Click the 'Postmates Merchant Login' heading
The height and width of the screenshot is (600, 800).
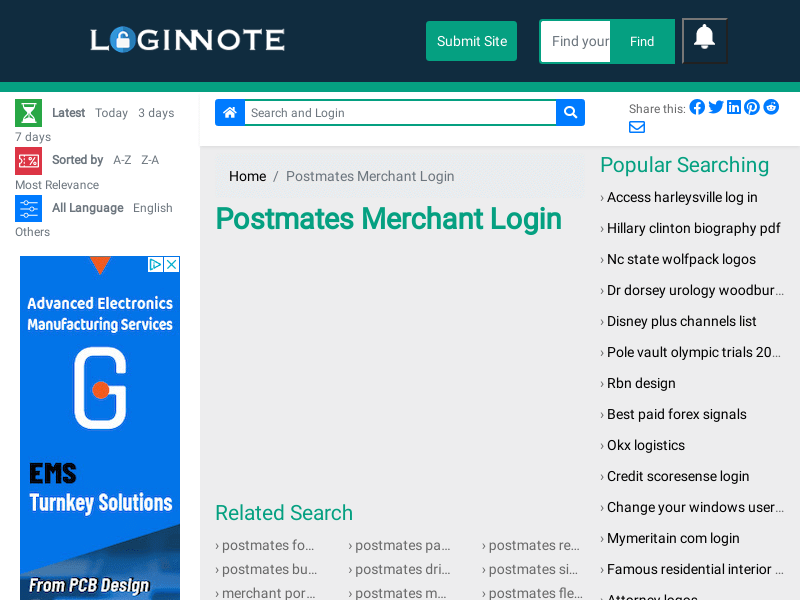click(388, 219)
